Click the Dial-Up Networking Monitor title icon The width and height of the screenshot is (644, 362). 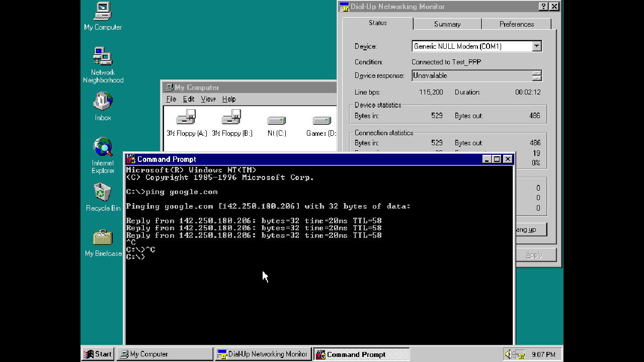click(x=345, y=7)
